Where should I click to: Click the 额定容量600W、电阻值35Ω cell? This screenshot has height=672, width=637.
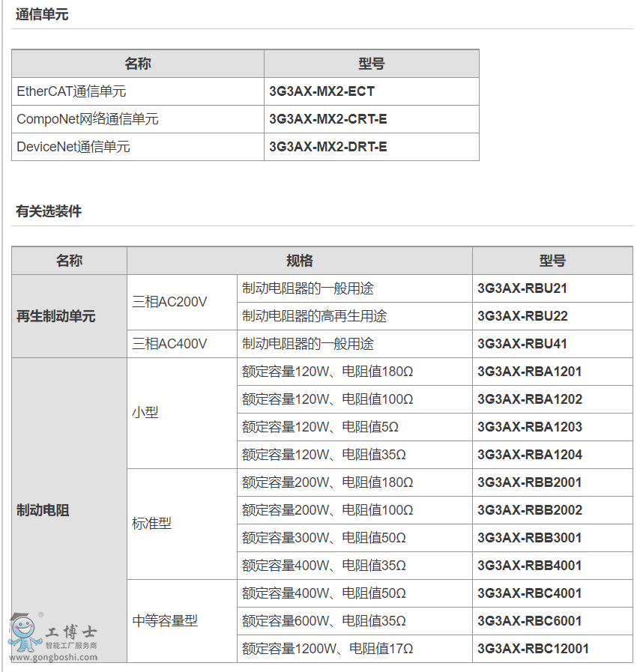pos(354,621)
